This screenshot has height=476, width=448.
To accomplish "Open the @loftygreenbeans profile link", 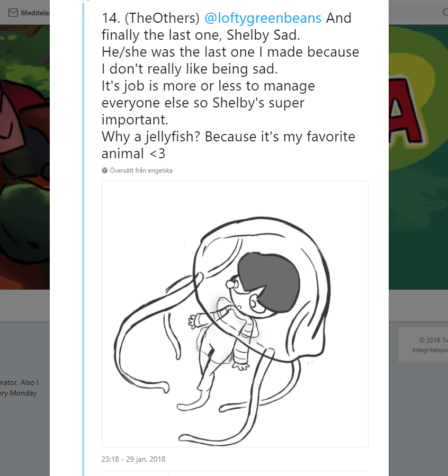I will click(x=263, y=18).
